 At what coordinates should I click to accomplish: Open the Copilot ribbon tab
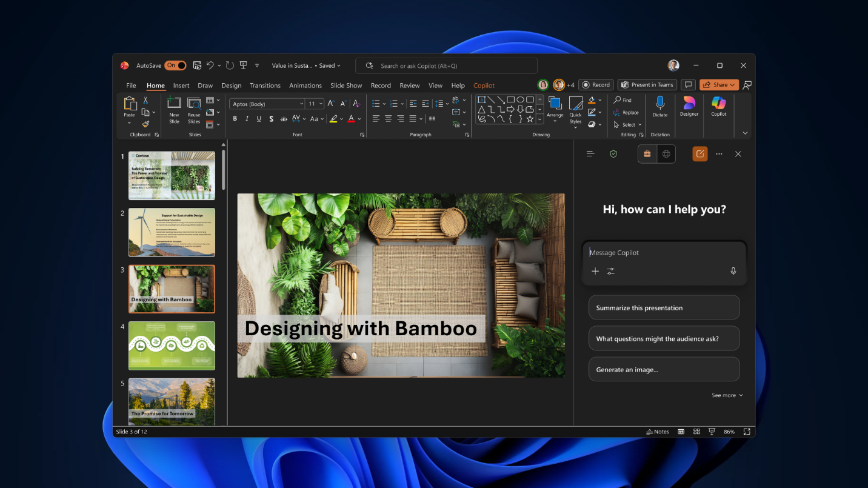(484, 85)
